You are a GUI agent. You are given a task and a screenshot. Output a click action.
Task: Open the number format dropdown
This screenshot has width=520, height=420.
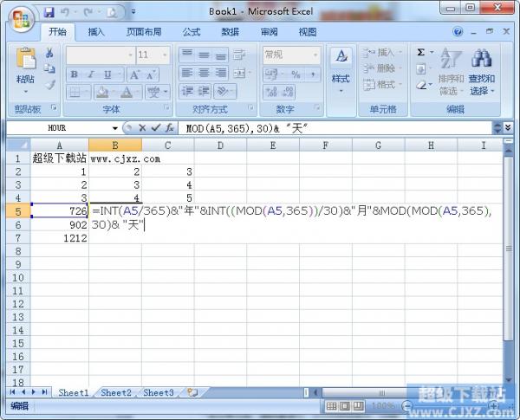319,55
